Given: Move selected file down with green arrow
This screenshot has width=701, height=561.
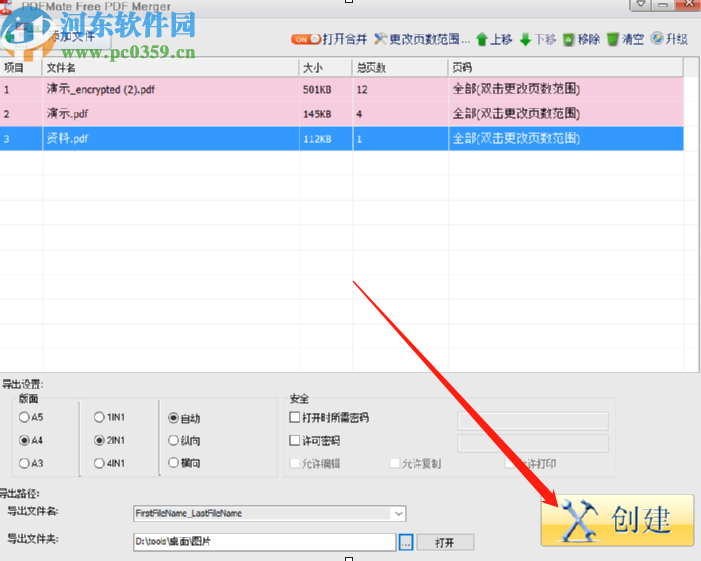Looking at the screenshot, I should pos(538,39).
